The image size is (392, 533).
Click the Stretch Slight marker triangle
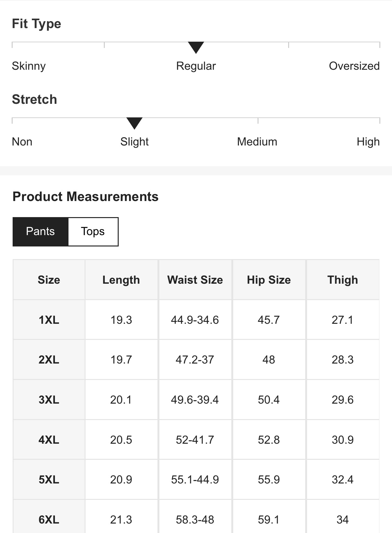(x=134, y=123)
